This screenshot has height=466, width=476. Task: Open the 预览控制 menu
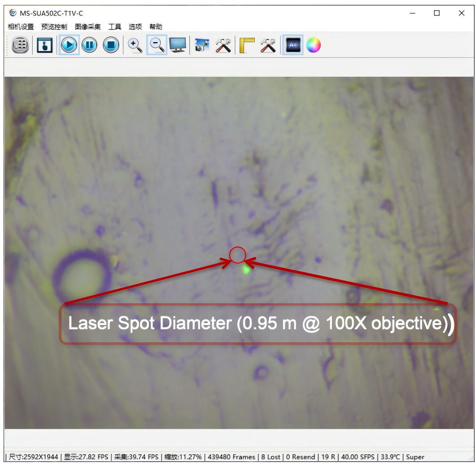click(54, 27)
